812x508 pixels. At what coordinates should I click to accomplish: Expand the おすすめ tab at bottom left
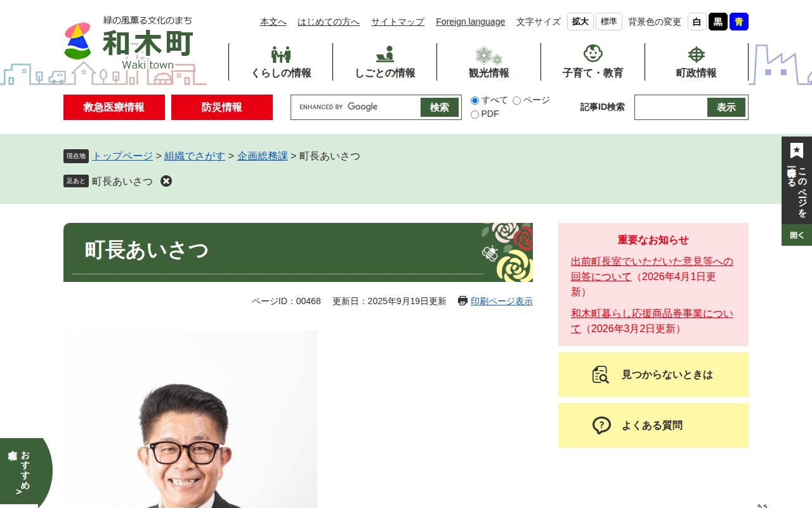click(x=25, y=472)
